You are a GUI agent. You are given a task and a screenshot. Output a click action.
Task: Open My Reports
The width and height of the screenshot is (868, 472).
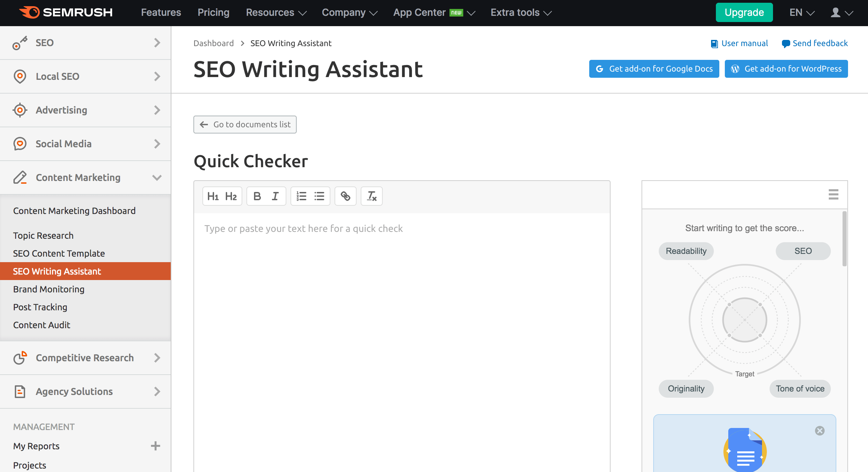(x=36, y=446)
